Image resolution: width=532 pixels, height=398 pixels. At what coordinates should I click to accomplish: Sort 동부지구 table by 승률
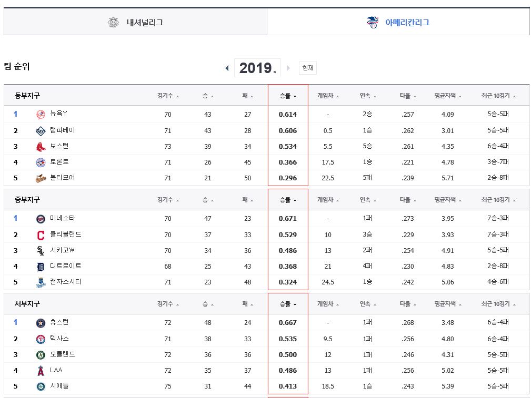point(288,96)
